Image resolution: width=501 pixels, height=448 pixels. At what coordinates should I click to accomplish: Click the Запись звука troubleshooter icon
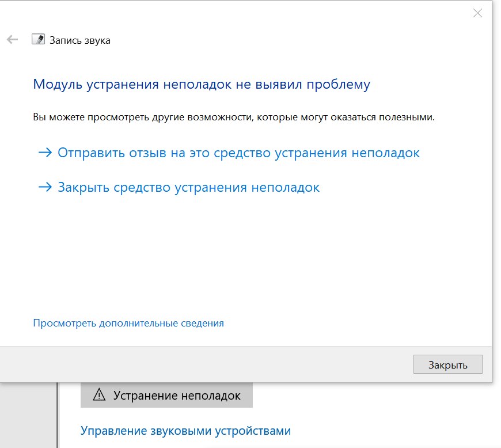click(x=39, y=39)
